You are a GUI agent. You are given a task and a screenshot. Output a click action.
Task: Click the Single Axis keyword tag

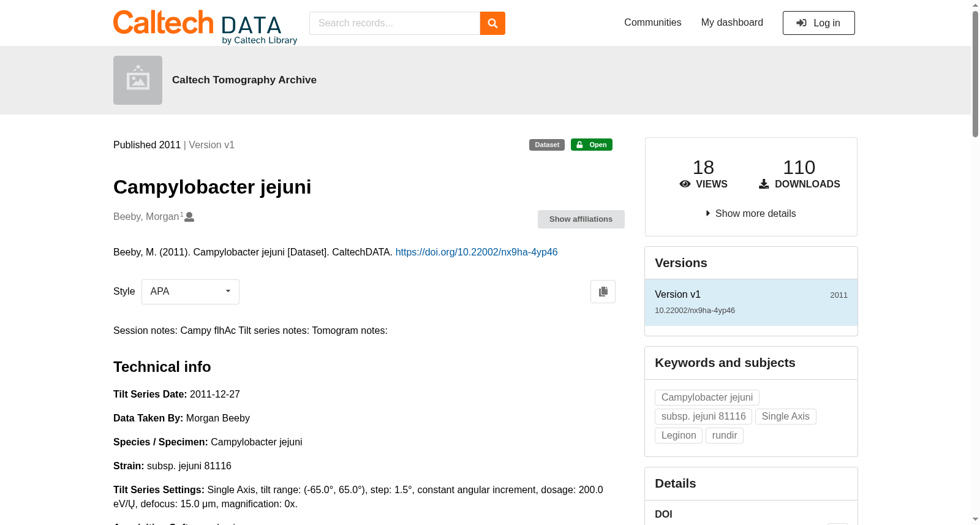pyautogui.click(x=785, y=417)
